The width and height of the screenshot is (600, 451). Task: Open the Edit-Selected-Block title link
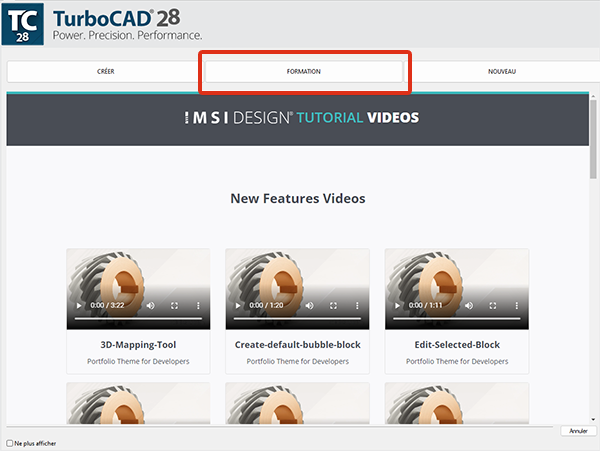[457, 345]
